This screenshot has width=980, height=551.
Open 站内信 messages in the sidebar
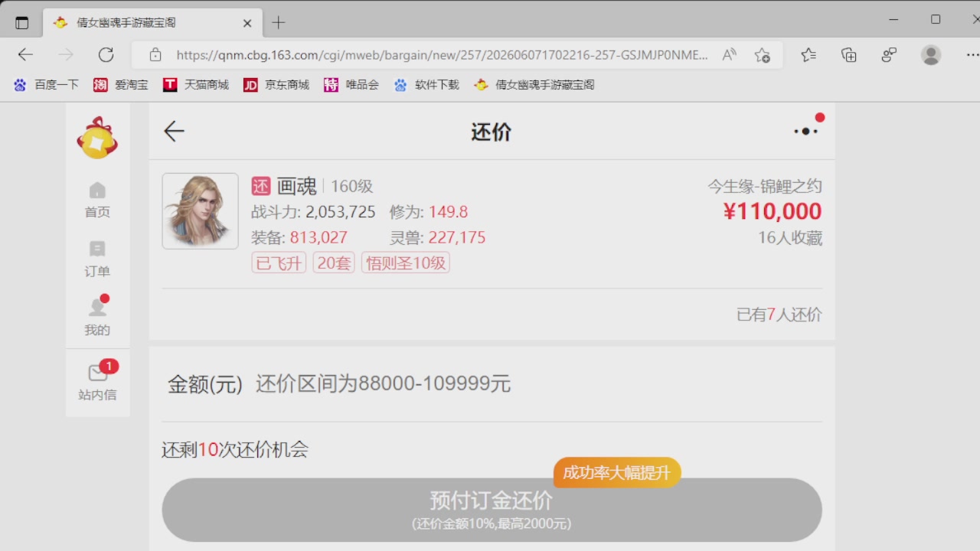click(x=97, y=382)
